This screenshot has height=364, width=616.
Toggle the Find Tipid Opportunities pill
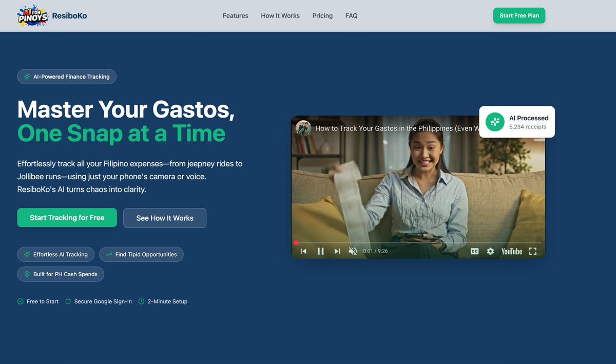141,254
